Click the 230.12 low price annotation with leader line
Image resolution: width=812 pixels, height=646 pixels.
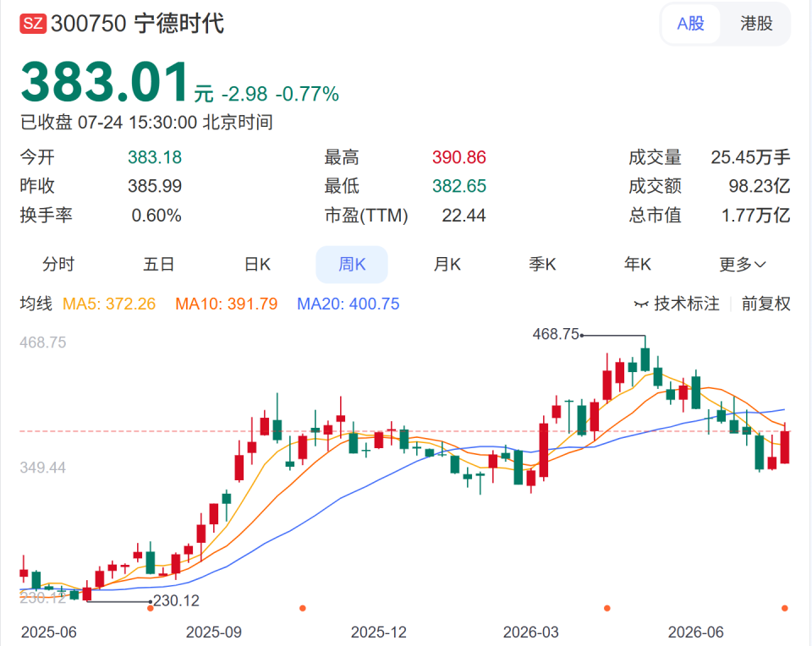pos(176,601)
